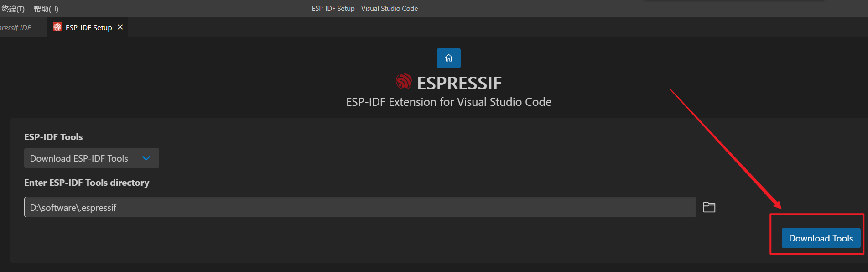
Task: Click the ESP-IDF logo on the Setup tab
Action: click(57, 27)
